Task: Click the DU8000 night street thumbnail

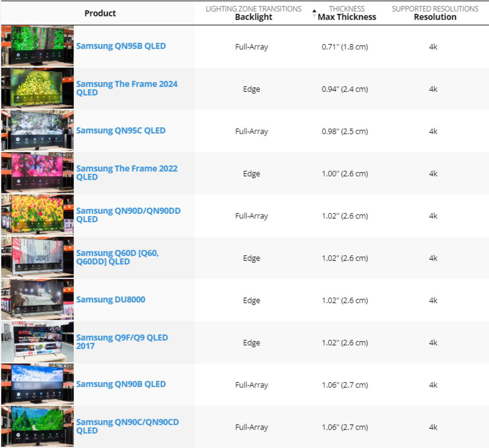Action: [x=37, y=299]
